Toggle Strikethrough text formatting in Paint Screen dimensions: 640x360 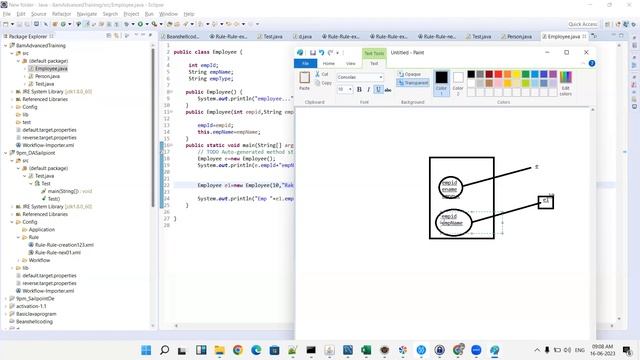coord(388,90)
